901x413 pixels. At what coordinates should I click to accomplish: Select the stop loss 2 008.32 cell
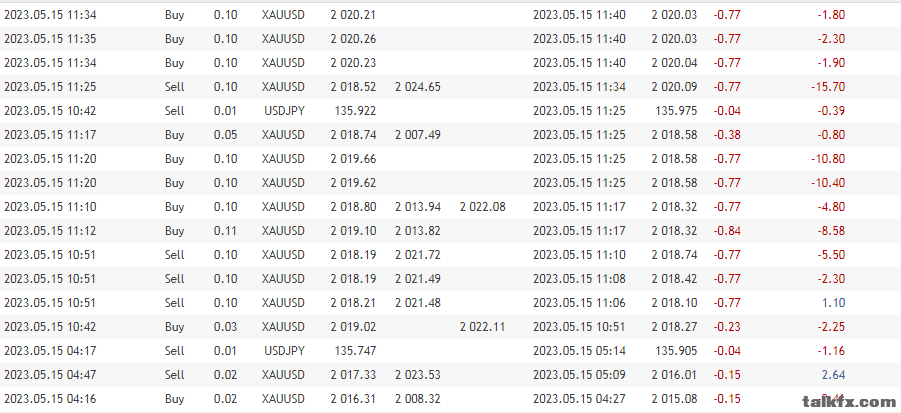coord(418,399)
